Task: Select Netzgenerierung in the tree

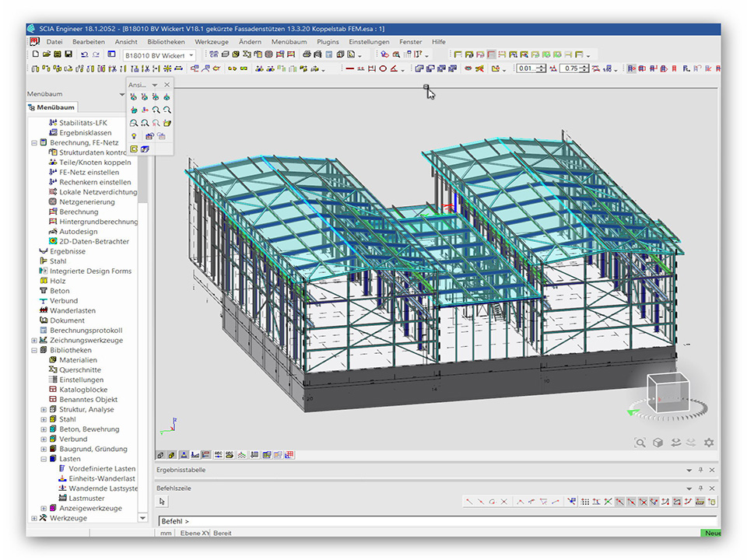Action: pyautogui.click(x=86, y=202)
